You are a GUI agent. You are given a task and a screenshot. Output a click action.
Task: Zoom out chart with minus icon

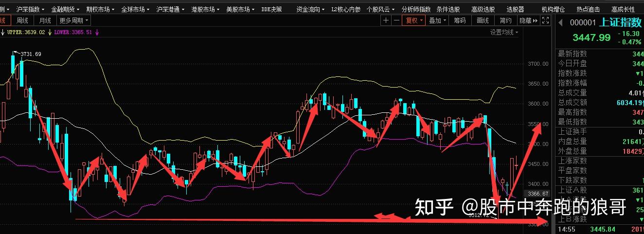click(396, 20)
